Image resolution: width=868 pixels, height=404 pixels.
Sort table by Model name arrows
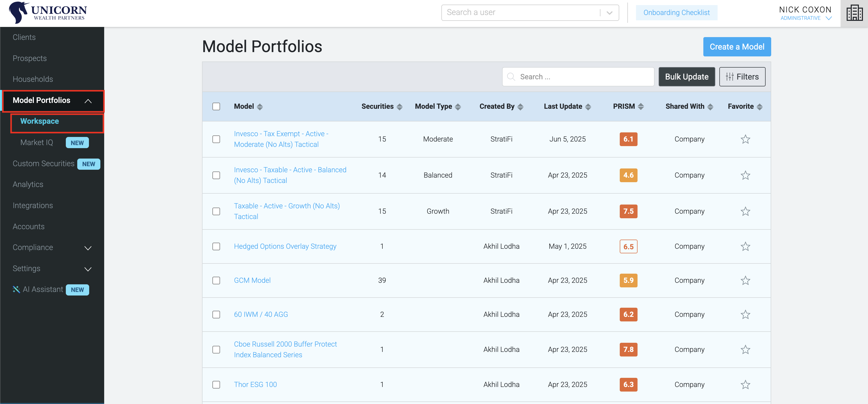tap(260, 107)
